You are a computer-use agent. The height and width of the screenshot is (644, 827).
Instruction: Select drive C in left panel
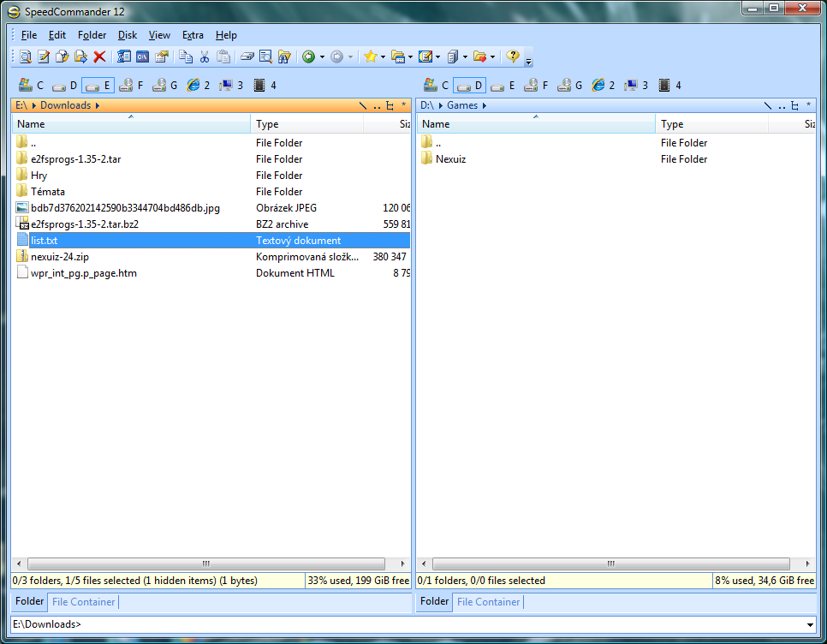[31, 85]
